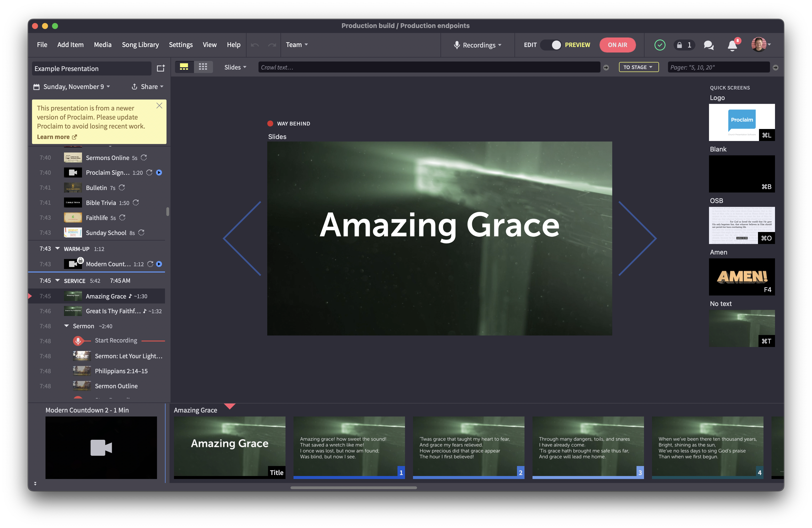Toggle the Edit/Preview switch
The width and height of the screenshot is (812, 528).
click(x=551, y=45)
